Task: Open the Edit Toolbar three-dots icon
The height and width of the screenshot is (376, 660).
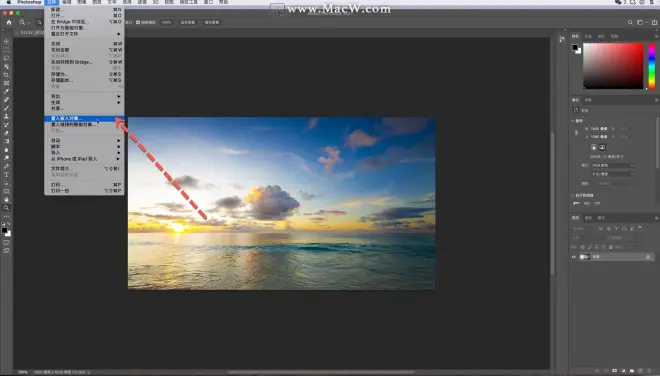Action: pyautogui.click(x=6, y=216)
